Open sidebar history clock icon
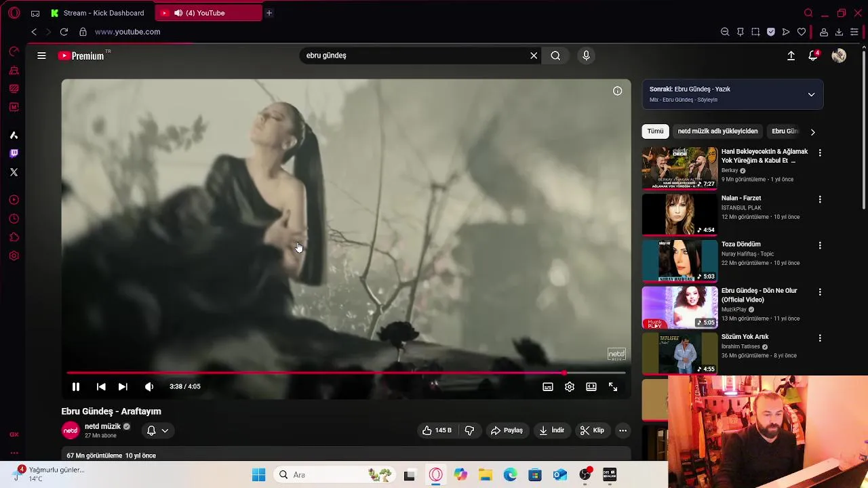Screen dimensions: 868x488 (x=14, y=219)
